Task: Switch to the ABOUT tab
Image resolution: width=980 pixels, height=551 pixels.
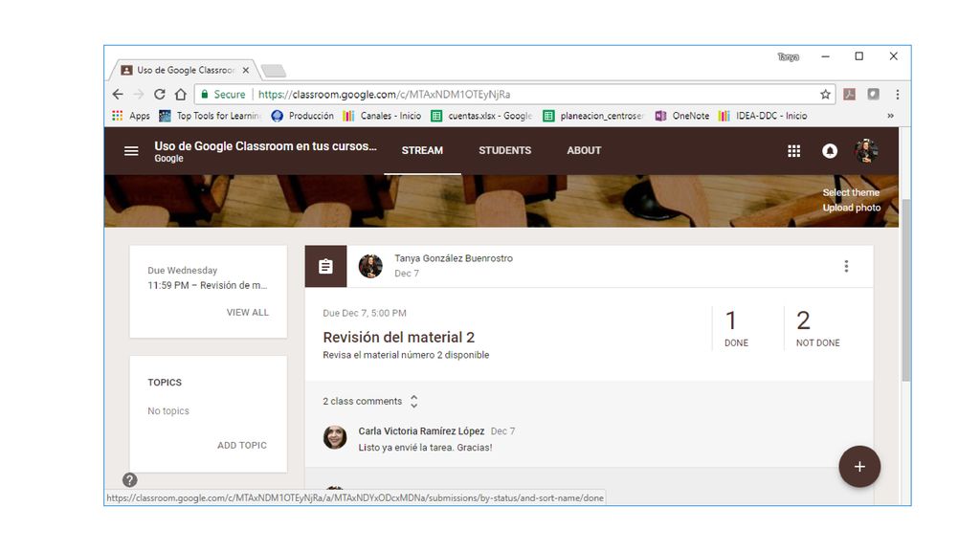Action: coord(584,150)
